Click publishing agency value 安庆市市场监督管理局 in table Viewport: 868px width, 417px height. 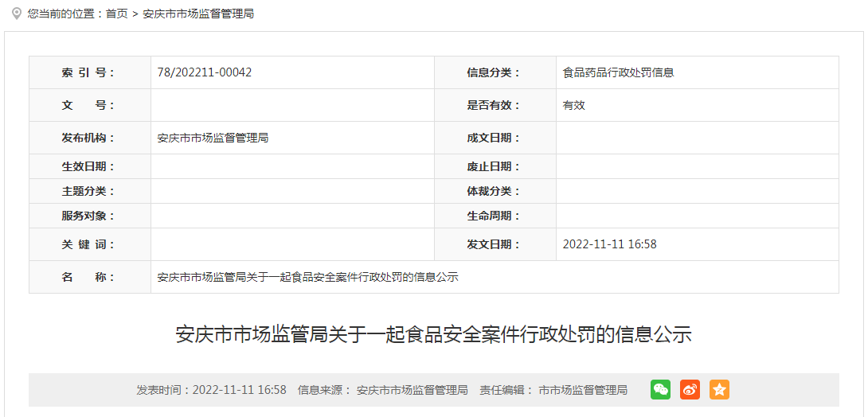click(213, 138)
